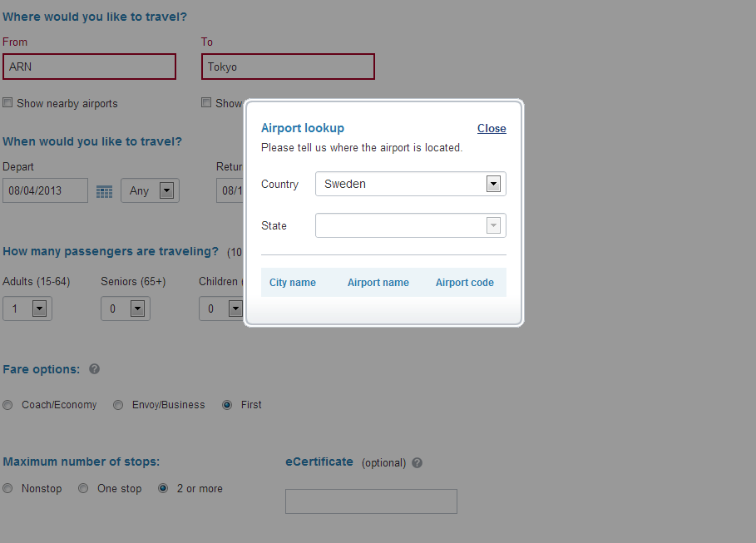
Task: Click the Depart date field 08/04/2013
Action: [45, 190]
